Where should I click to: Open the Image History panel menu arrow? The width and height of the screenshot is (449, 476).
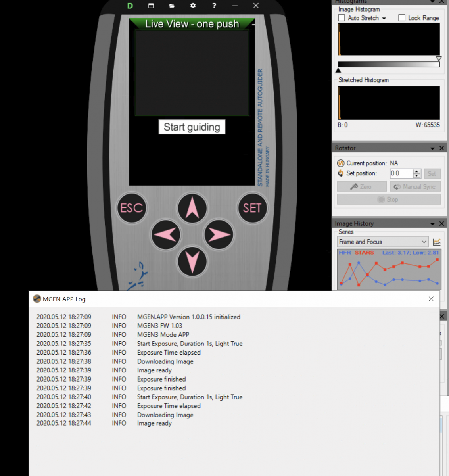coord(433,224)
